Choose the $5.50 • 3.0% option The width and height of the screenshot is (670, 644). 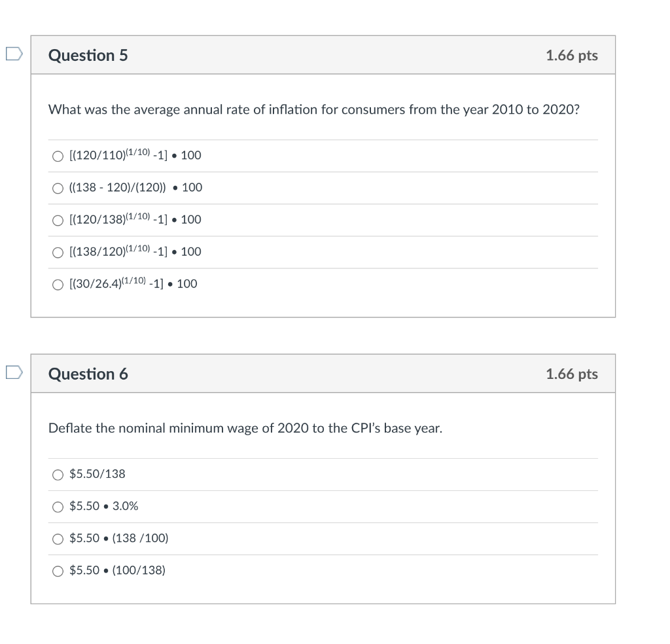(58, 507)
